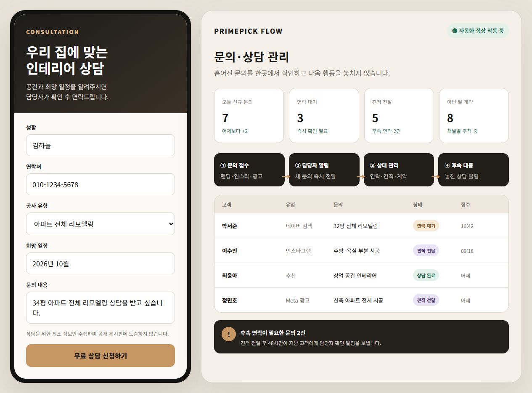Select customer 박서준 in the table
This screenshot has width=532, height=393.
tap(230, 226)
